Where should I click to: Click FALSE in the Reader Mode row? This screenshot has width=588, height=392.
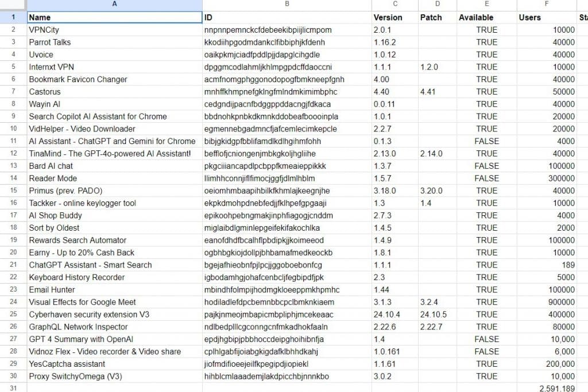[x=487, y=178]
